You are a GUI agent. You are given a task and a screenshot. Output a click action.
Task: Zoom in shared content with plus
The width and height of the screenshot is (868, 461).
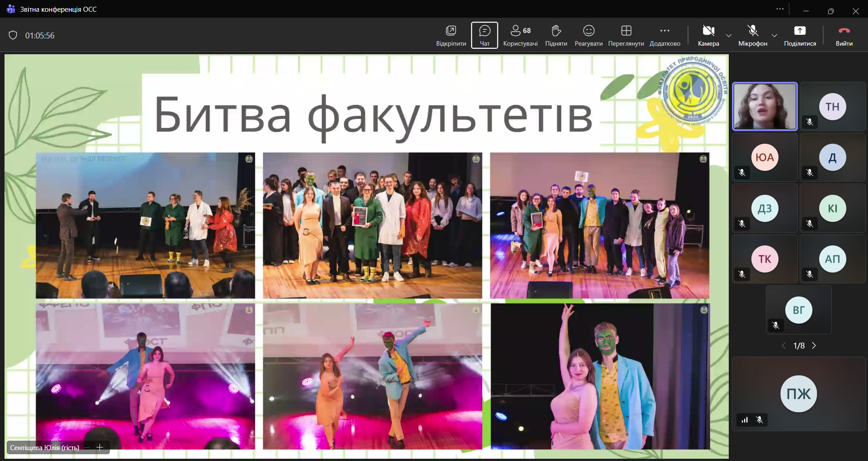(x=100, y=447)
